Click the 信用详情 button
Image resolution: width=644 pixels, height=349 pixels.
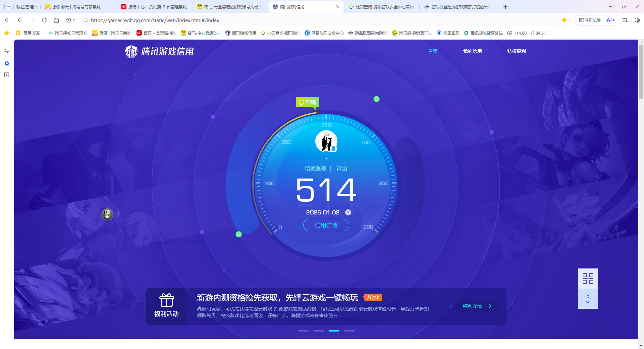[326, 225]
